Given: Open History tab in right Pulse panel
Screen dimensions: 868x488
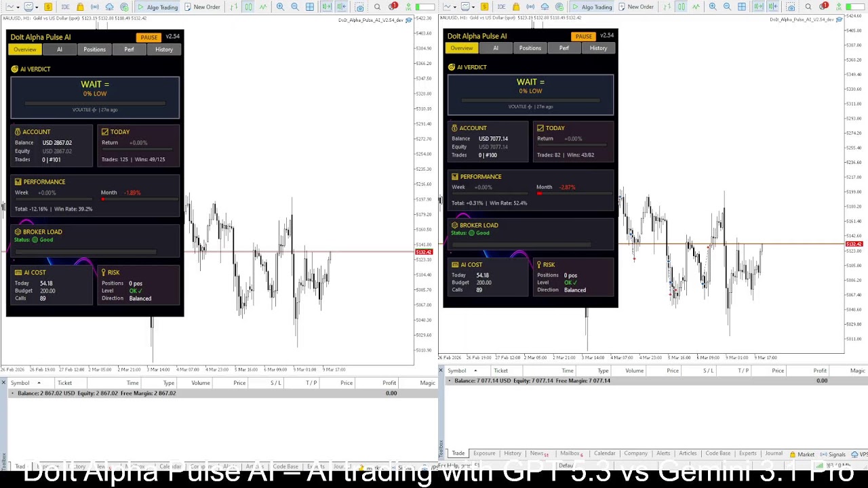Looking at the screenshot, I should coord(598,48).
